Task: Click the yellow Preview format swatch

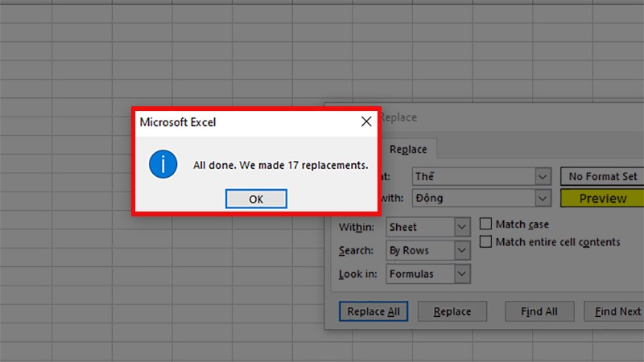Action: [602, 198]
